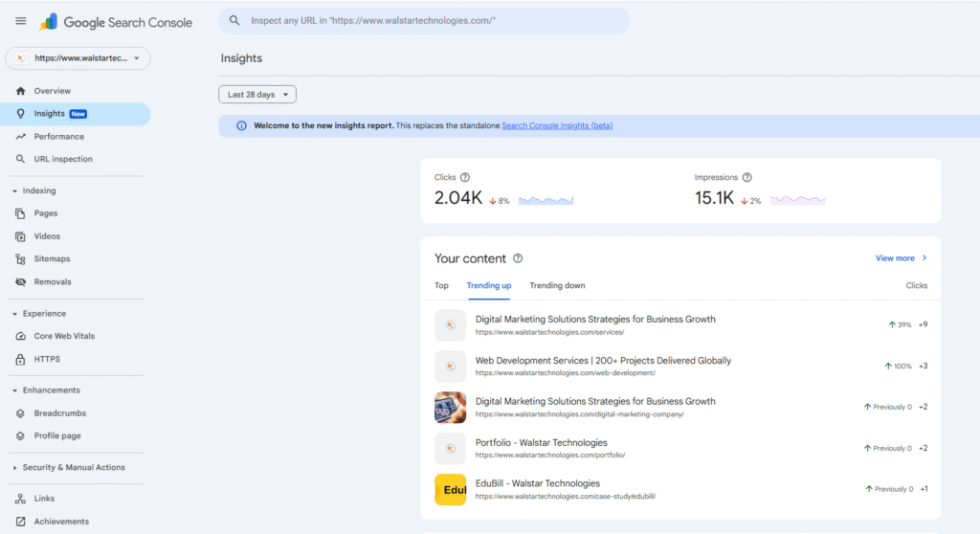The width and height of the screenshot is (980, 534).
Task: Open the Search Console Insights (beta) link
Action: click(x=557, y=125)
